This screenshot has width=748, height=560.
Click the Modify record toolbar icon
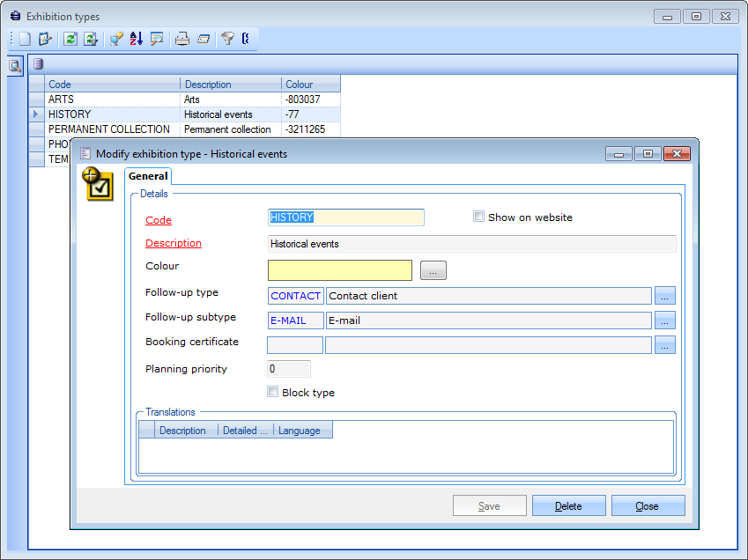[x=46, y=39]
